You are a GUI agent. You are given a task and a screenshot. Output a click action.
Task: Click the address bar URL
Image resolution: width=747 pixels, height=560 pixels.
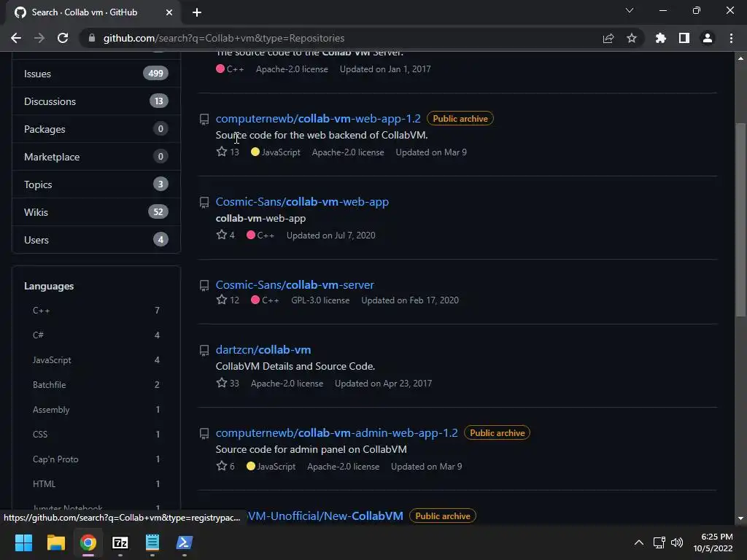pos(224,38)
